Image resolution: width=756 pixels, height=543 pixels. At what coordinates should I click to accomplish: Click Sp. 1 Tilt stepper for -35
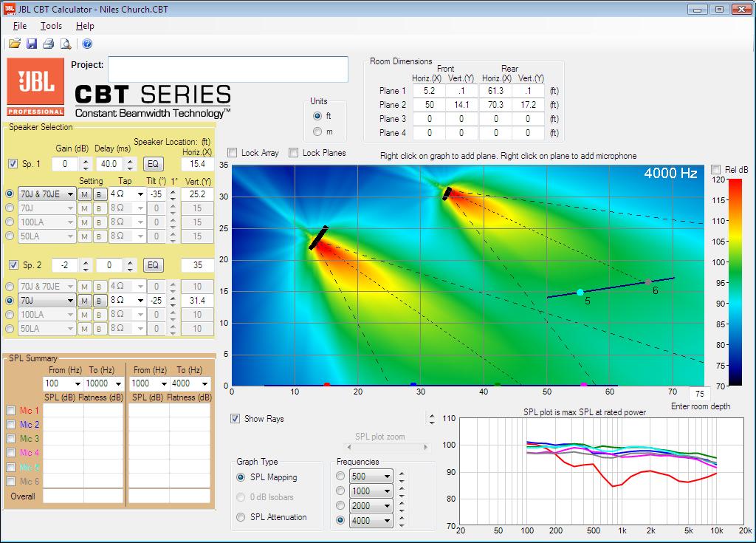tap(173, 194)
